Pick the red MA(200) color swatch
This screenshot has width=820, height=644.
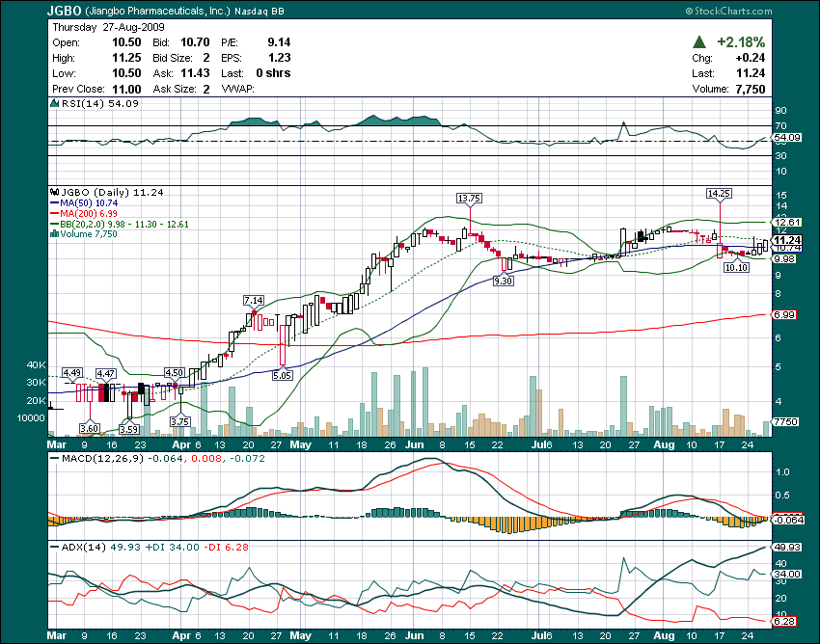55,213
